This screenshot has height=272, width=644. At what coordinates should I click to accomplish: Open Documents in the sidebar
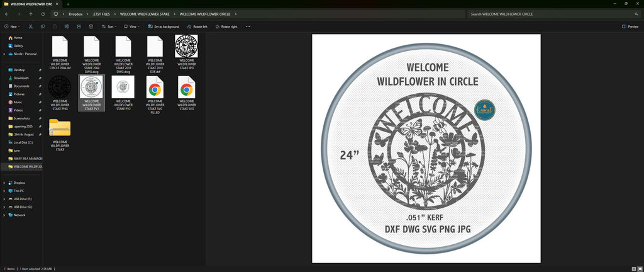pyautogui.click(x=21, y=86)
